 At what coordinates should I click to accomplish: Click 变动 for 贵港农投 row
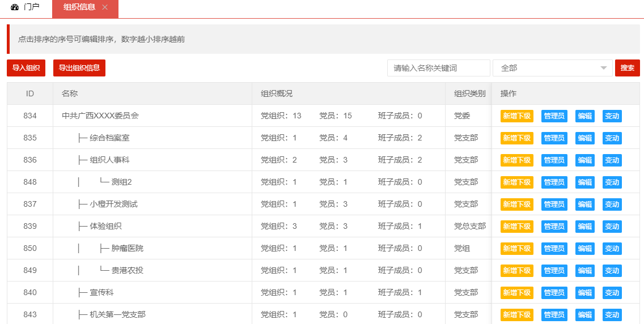(612, 271)
